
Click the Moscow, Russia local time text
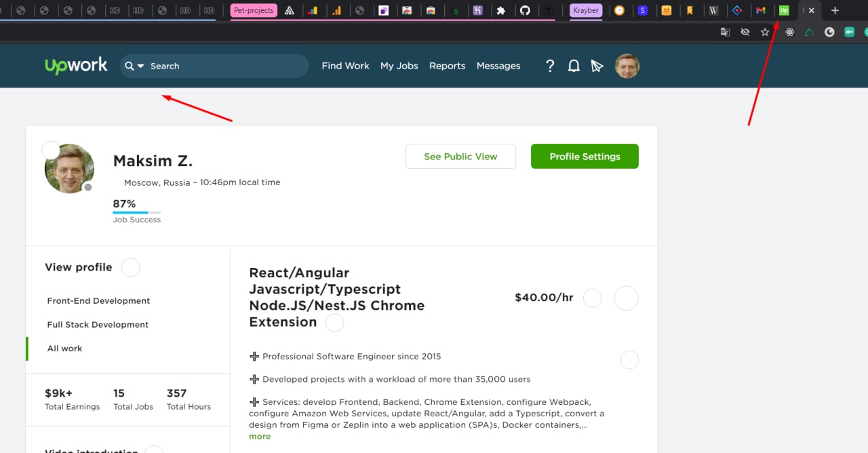[202, 182]
